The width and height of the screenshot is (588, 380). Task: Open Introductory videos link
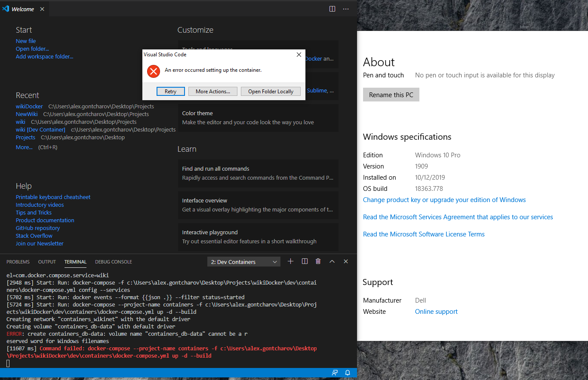40,205
